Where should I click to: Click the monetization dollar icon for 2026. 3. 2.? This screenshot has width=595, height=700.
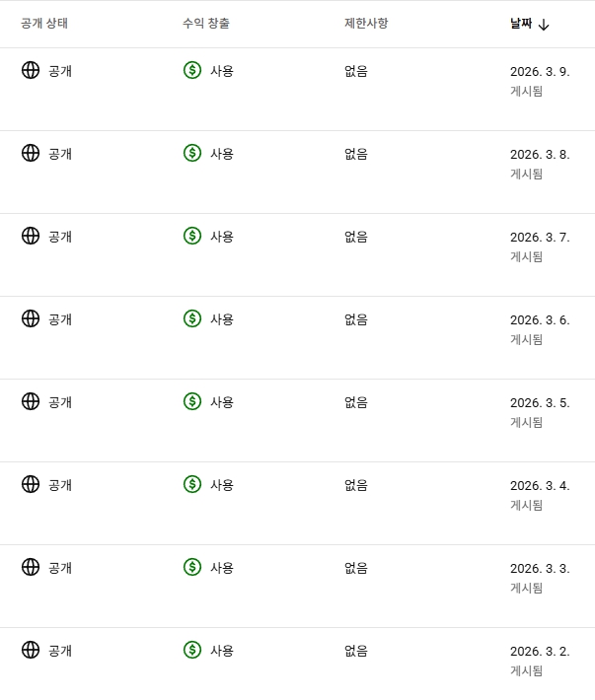click(192, 650)
